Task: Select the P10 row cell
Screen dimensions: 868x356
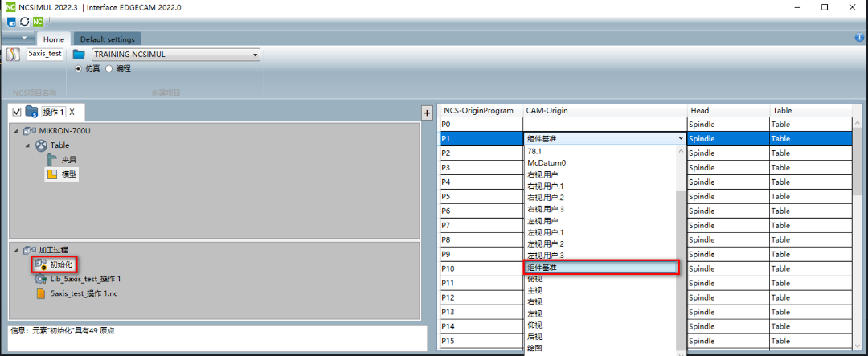Action: [x=481, y=268]
